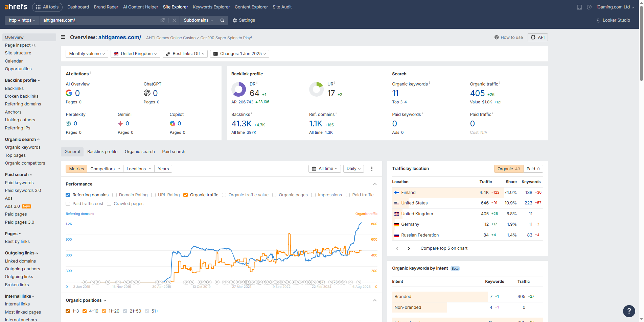Screen dimensions: 644x322
Task: Open Best links: Off dropdown
Action: coord(185,54)
